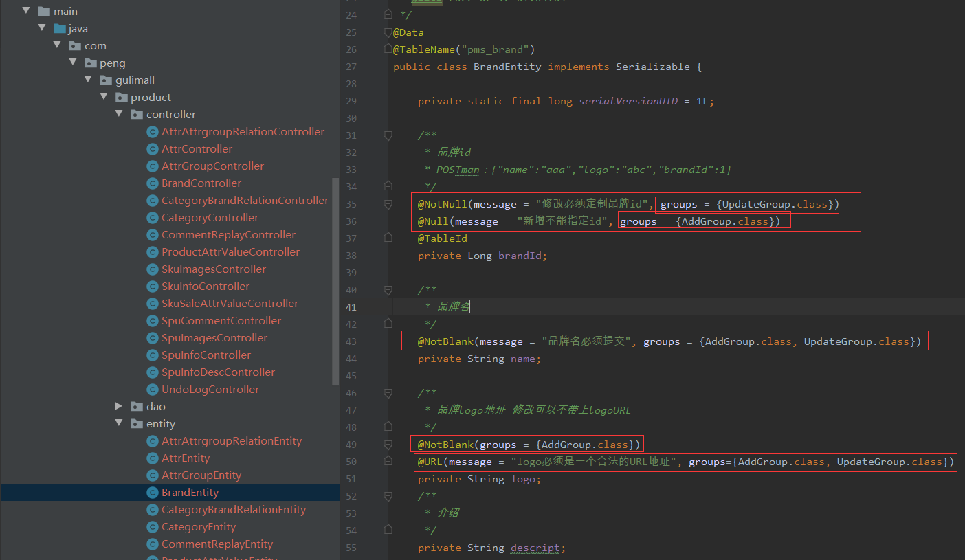Select the product package label

tap(151, 97)
